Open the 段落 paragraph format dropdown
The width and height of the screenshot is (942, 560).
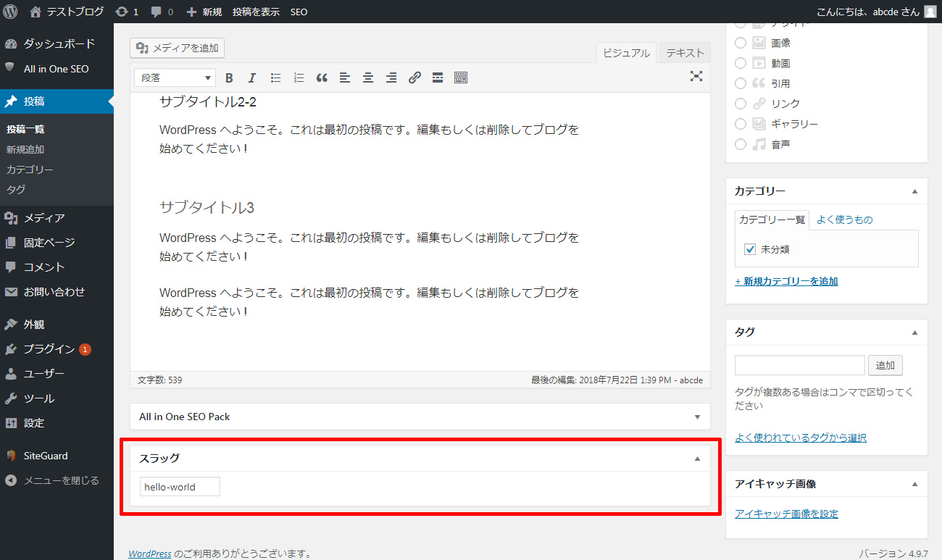[175, 78]
